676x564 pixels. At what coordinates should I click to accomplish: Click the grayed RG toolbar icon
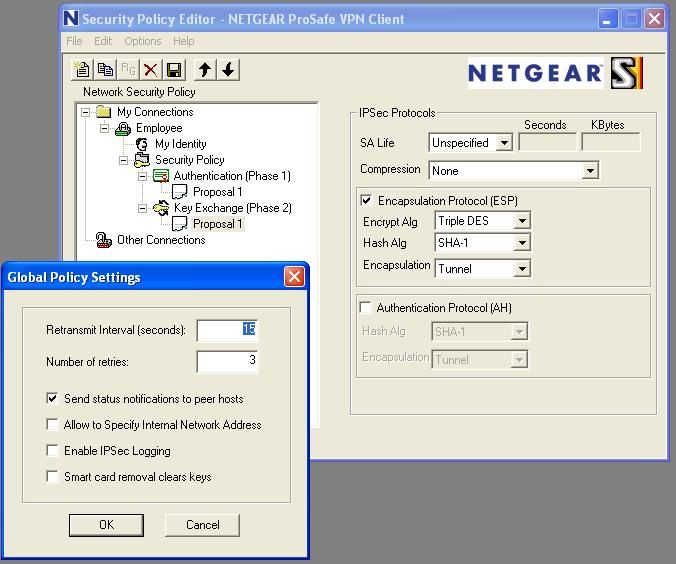[x=128, y=69]
